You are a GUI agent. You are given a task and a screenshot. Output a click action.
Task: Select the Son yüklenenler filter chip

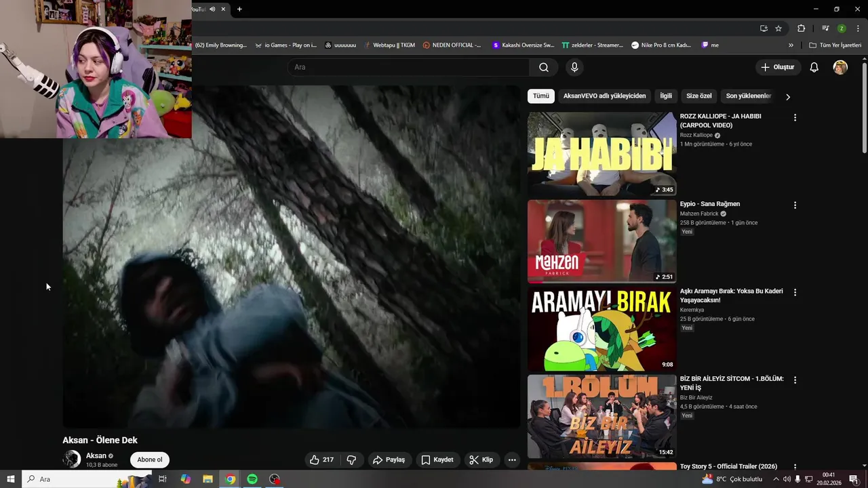[x=749, y=96]
